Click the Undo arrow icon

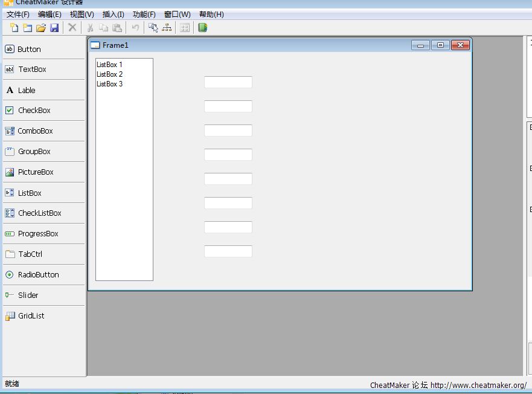(x=135, y=28)
